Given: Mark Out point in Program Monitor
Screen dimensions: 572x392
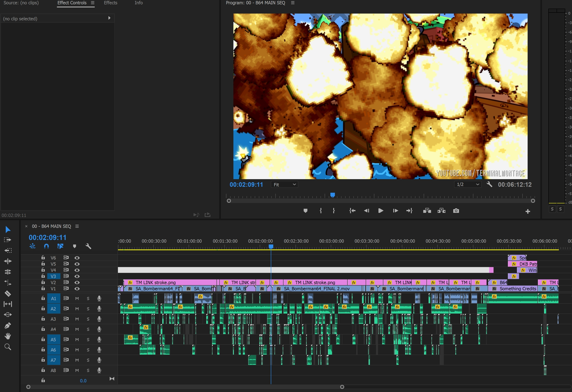Looking at the screenshot, I should point(334,211).
